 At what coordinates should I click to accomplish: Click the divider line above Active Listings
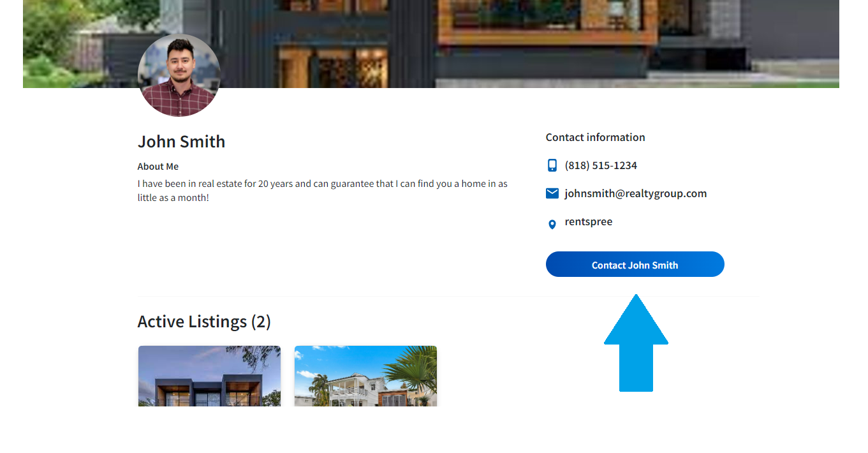coord(449,296)
